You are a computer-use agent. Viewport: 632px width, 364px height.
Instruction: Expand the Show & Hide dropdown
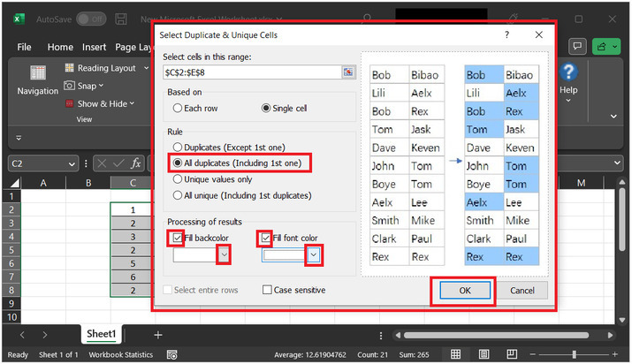(104, 103)
